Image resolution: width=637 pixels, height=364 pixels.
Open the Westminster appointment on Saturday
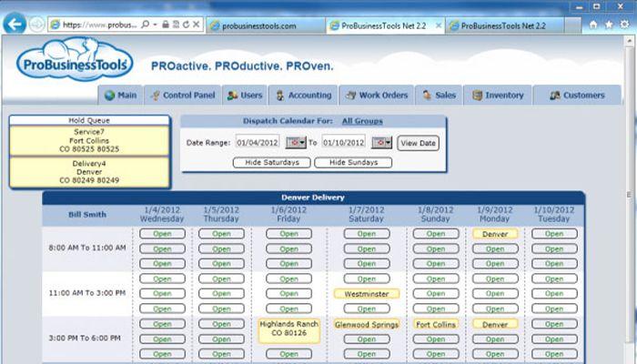point(367,294)
